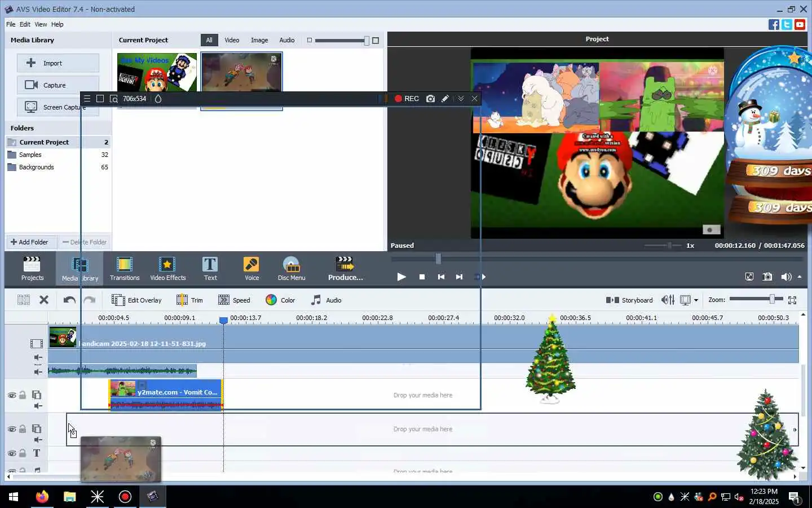The width and height of the screenshot is (812, 508).
Task: Play the project preview
Action: point(401,277)
